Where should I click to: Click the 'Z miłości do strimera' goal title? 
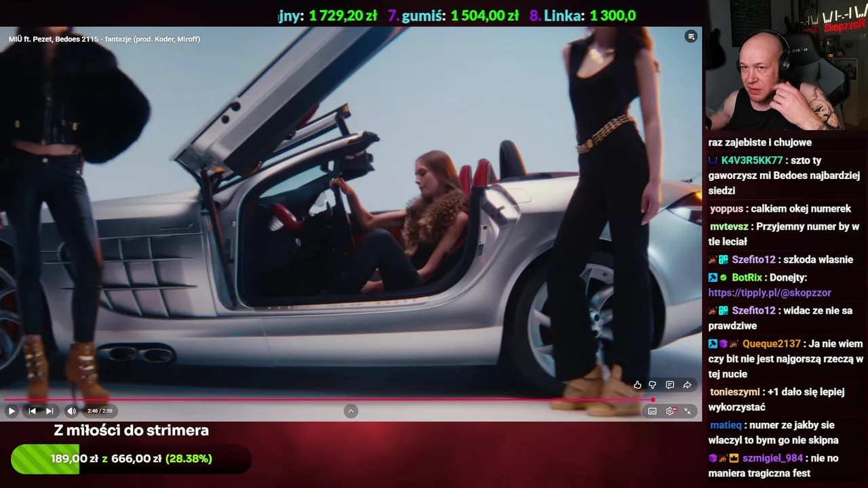131,430
